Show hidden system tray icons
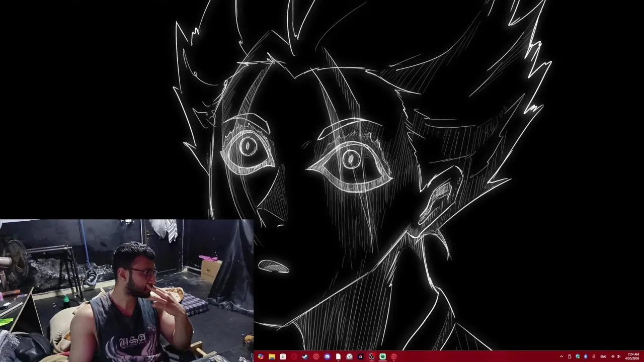This screenshot has width=644, height=362. (561, 356)
